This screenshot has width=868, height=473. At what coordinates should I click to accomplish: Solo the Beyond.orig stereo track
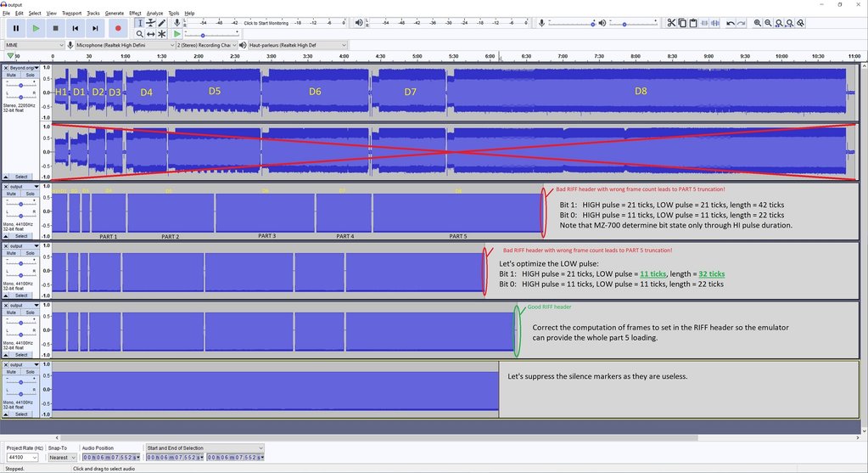click(x=30, y=75)
